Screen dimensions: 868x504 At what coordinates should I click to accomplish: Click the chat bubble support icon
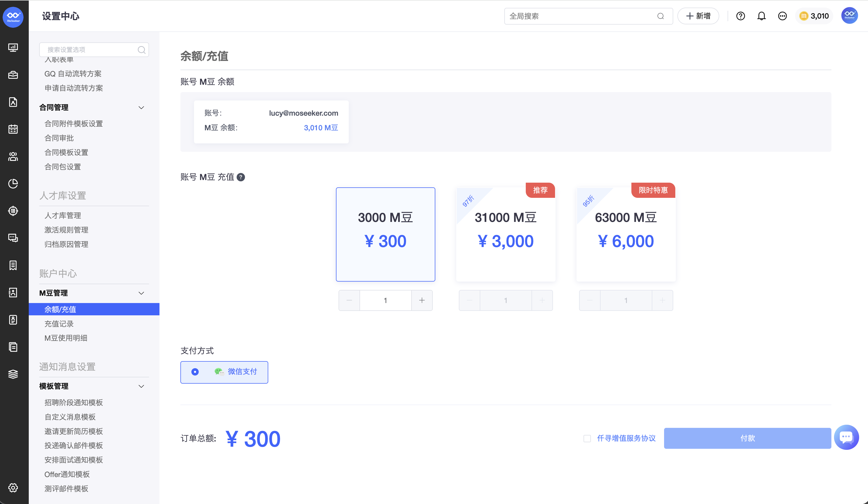tap(846, 437)
